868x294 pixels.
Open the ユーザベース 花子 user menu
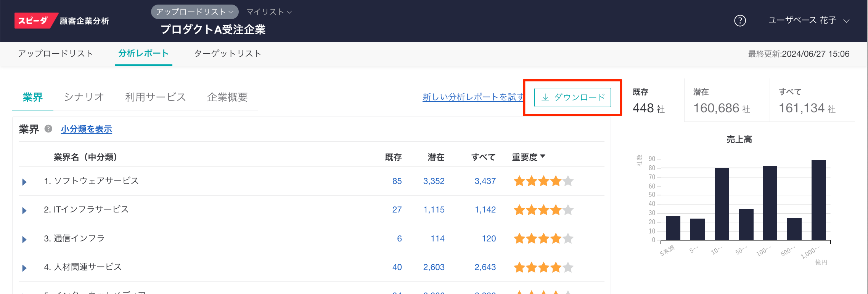(809, 21)
